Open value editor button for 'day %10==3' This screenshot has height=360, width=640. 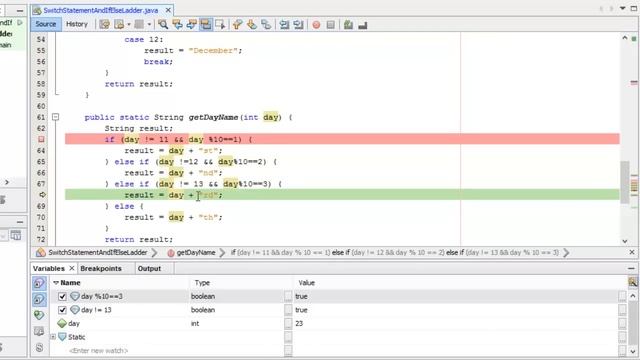click(622, 296)
